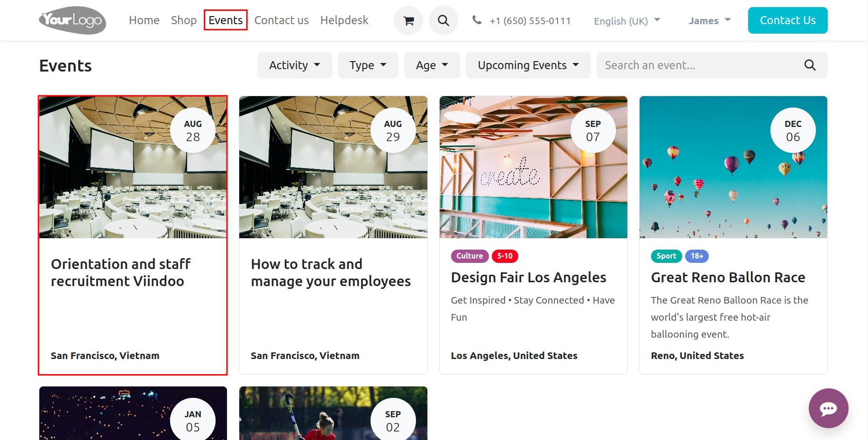Screen dimensions: 868x440
Task: Click the Sport tag badge
Action: [x=666, y=256]
